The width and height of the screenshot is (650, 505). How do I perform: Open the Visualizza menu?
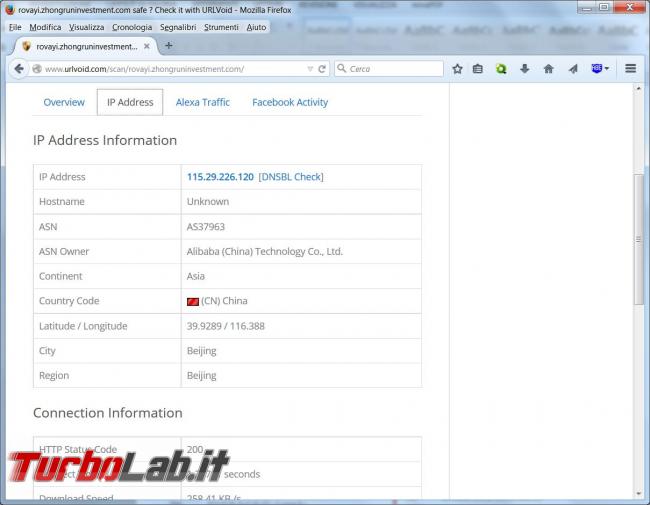point(86,27)
